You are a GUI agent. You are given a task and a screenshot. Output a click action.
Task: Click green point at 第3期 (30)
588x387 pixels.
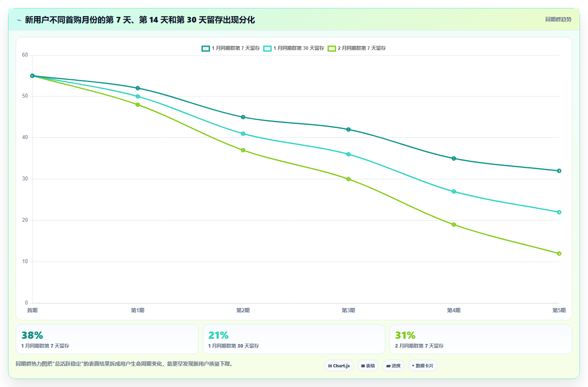[348, 179]
